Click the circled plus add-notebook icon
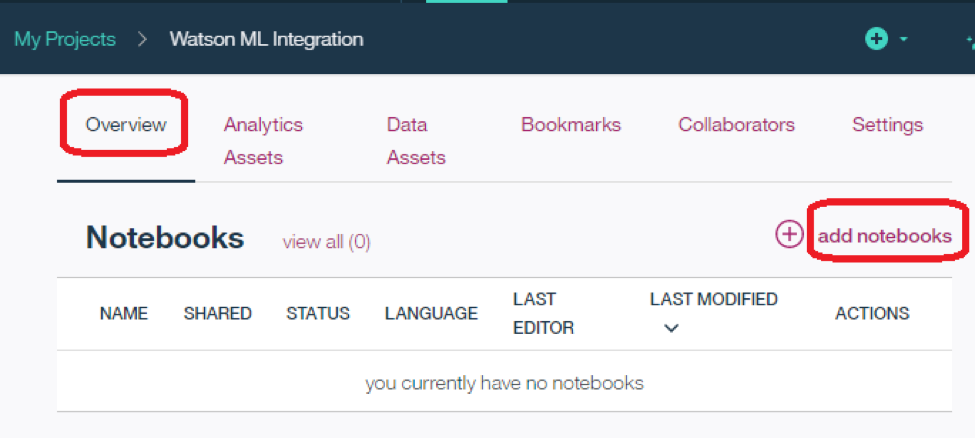Screen dimensions: 975x438 tap(789, 235)
